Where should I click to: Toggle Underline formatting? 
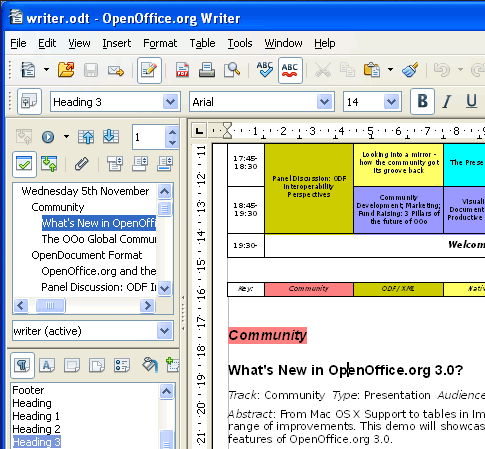[x=471, y=101]
